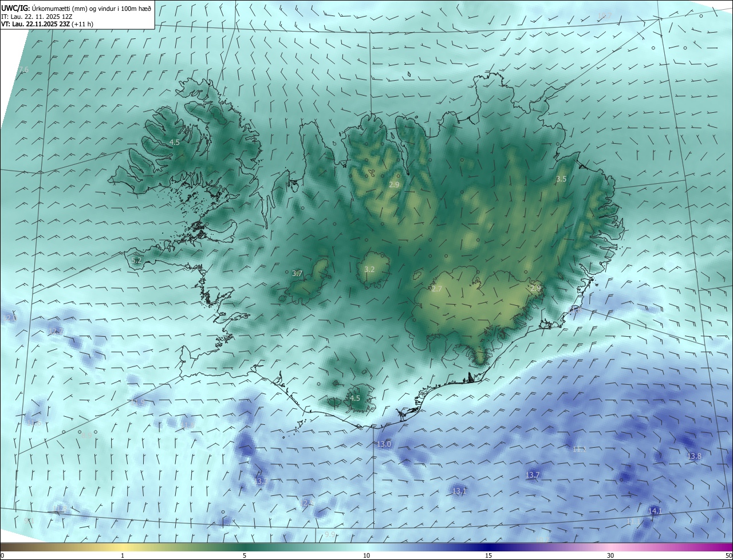Viewport: 733px width, 560px height.
Task: Click the 13.8 value near the right edge
Action: (x=694, y=456)
